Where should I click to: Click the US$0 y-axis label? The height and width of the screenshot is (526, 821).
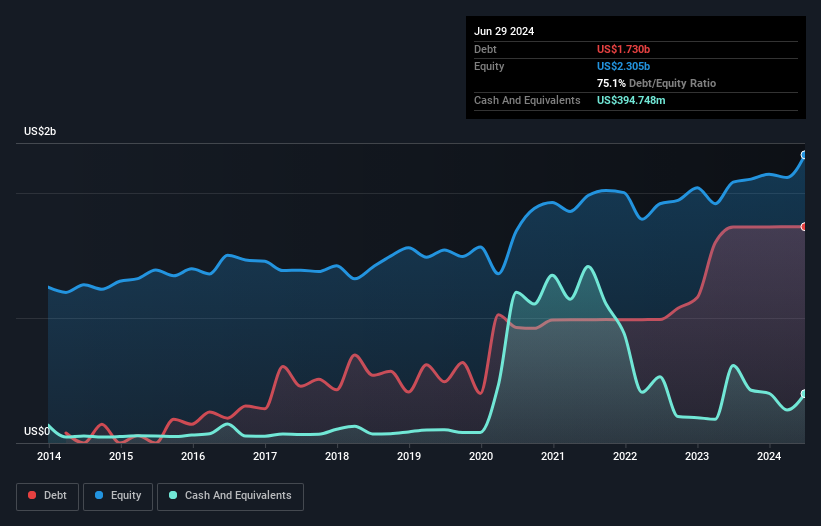[37, 431]
